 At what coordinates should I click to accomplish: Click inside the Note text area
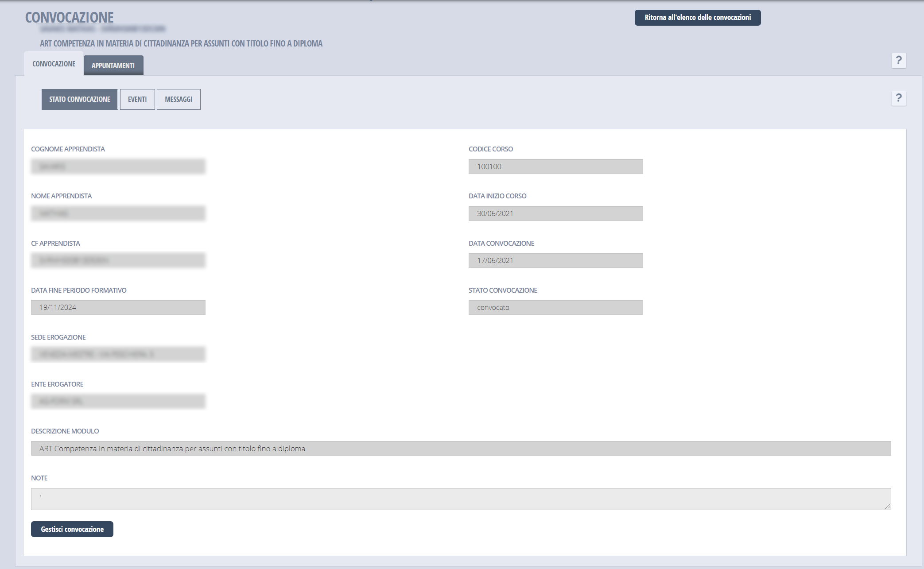(x=461, y=499)
